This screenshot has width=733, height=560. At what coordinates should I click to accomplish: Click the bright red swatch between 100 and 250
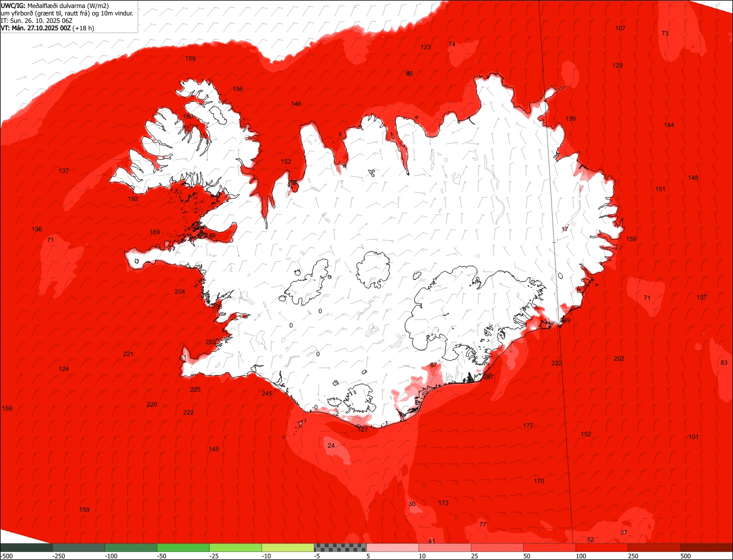click(602, 547)
